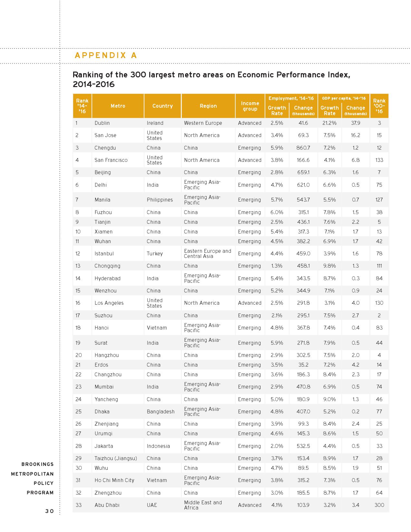Click the APPENDIX A heading
The width and height of the screenshot is (411, 532).
coord(106,55)
